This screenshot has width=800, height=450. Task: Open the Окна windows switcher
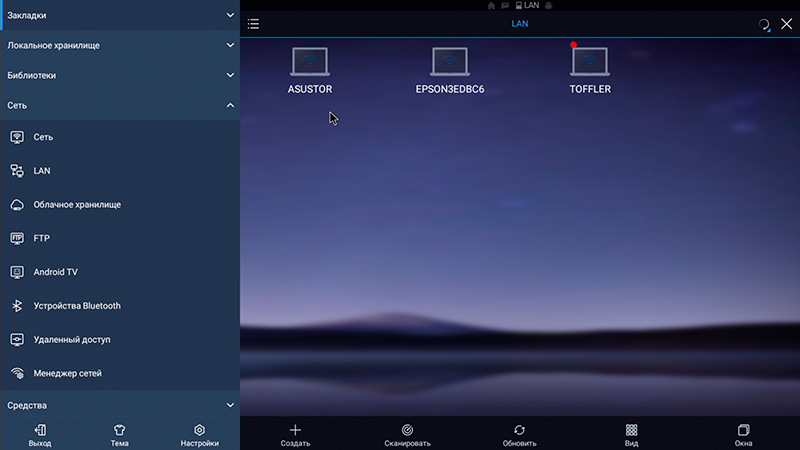(743, 434)
